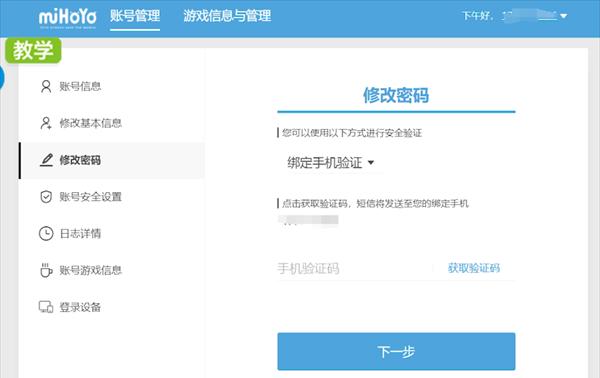
Task: Expand the 绑定手机验证 verification method dropdown
Action: [331, 163]
